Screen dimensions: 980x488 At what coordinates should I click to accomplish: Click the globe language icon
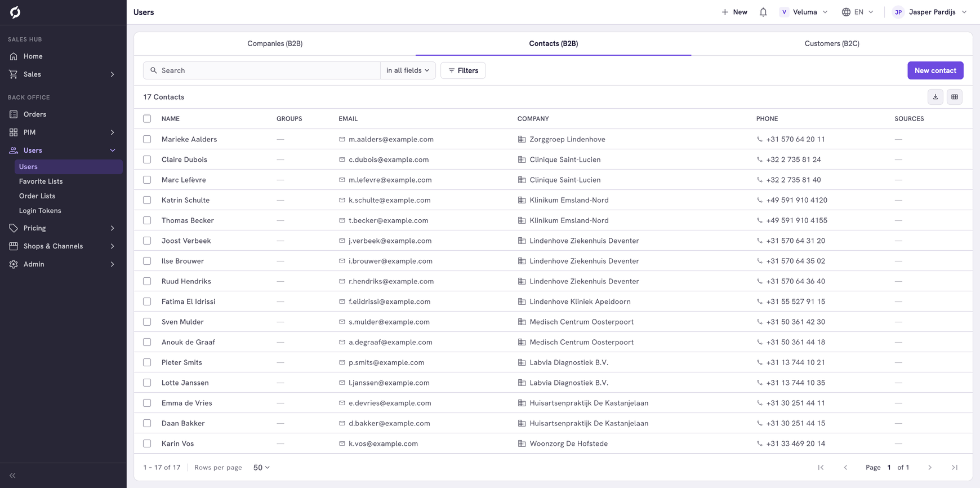[x=846, y=12]
